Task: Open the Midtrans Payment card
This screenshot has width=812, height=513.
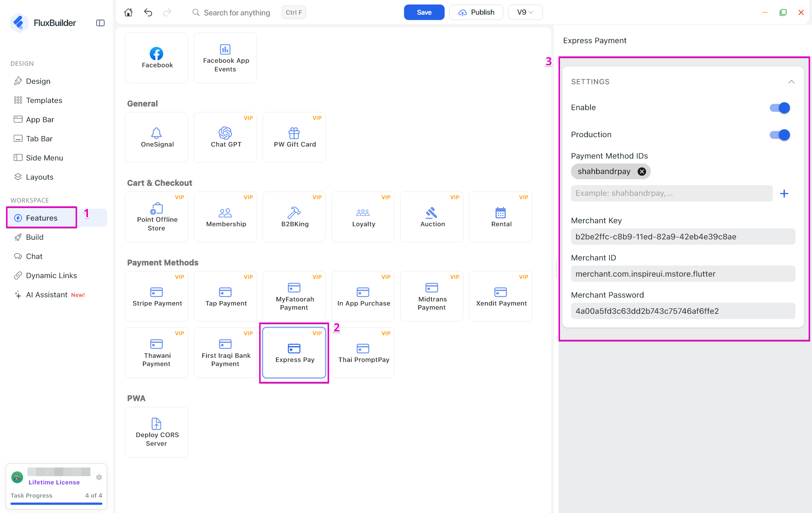Action: coord(432,296)
